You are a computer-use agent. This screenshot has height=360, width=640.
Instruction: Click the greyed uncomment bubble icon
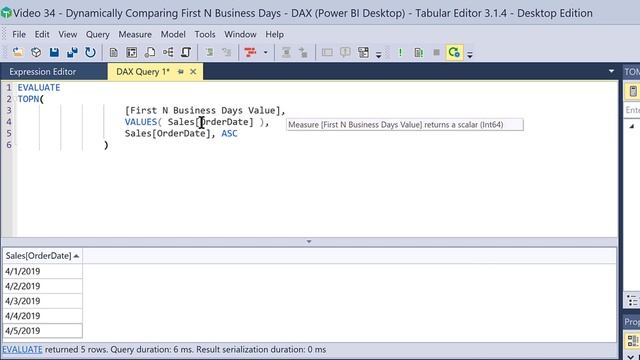coord(345,52)
